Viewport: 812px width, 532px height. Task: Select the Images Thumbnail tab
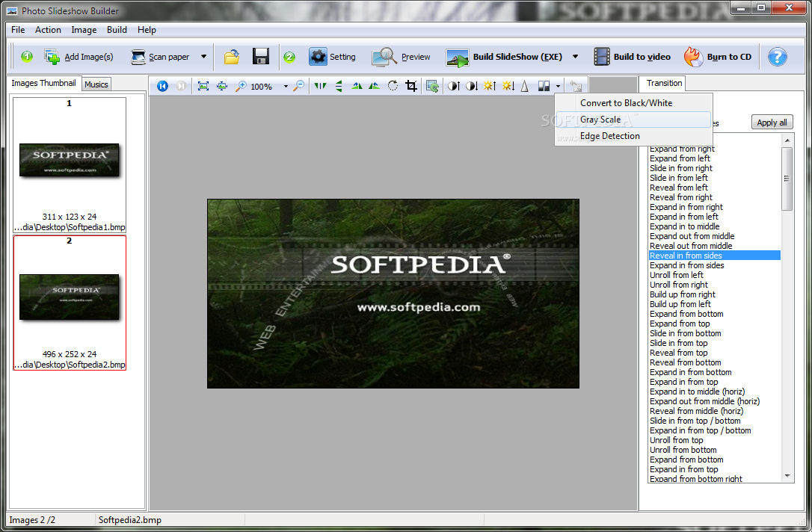point(43,83)
